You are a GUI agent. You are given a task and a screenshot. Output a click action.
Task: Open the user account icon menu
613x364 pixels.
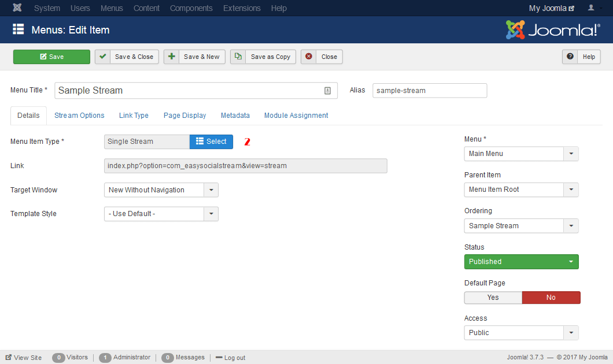click(591, 8)
